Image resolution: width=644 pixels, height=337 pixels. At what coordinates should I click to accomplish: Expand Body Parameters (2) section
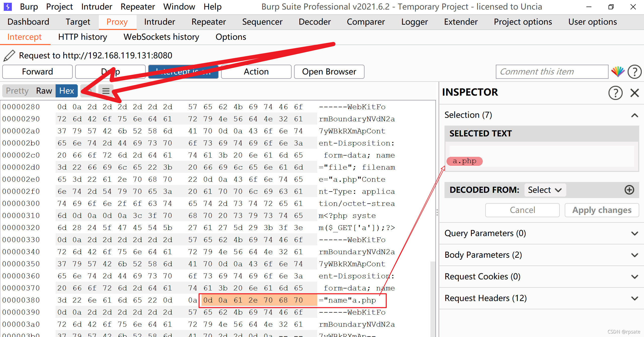pos(635,255)
